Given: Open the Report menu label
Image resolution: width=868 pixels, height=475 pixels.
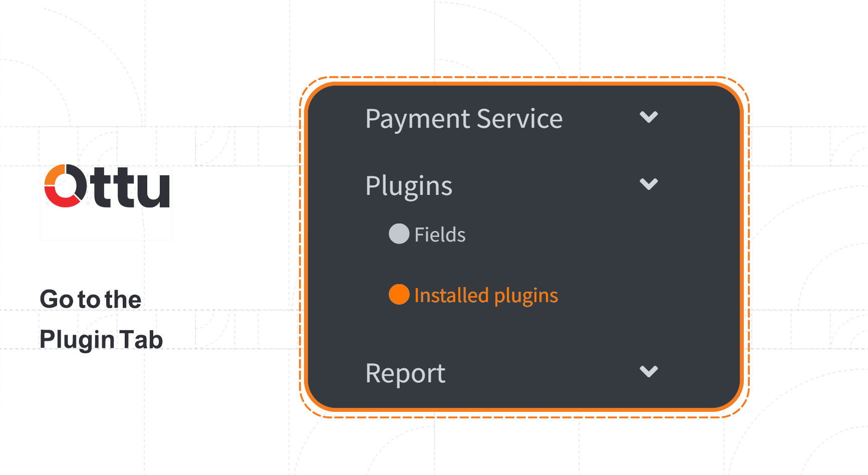Looking at the screenshot, I should 405,373.
